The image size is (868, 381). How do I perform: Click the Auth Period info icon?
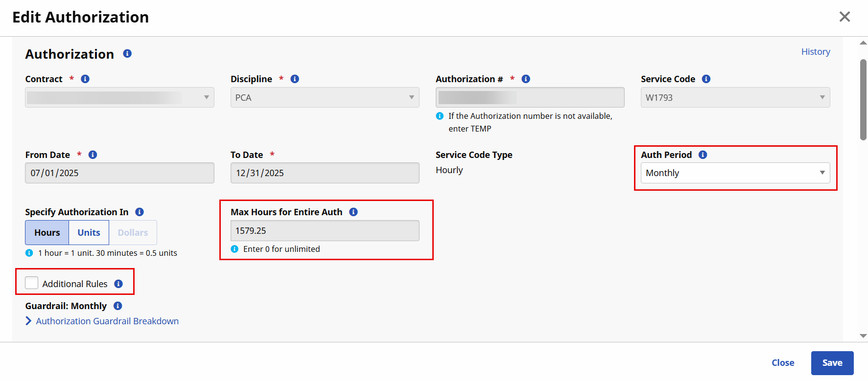[x=703, y=155]
